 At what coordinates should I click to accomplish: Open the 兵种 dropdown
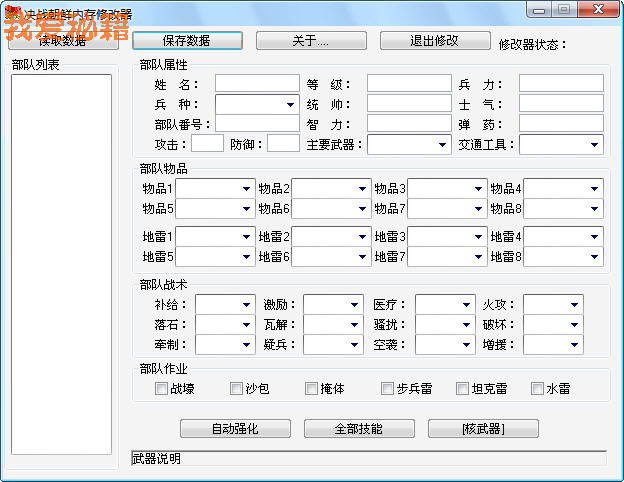[257, 104]
